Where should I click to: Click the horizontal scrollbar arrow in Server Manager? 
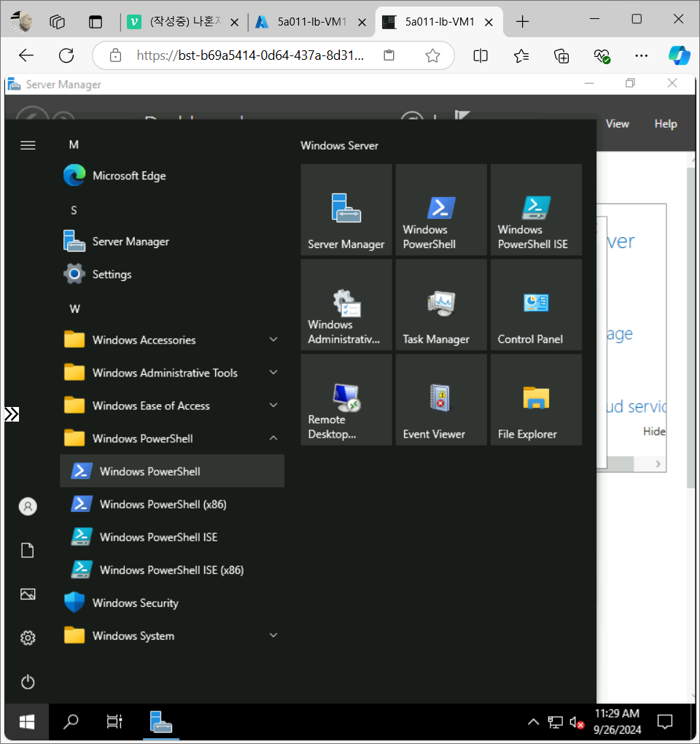pyautogui.click(x=658, y=464)
